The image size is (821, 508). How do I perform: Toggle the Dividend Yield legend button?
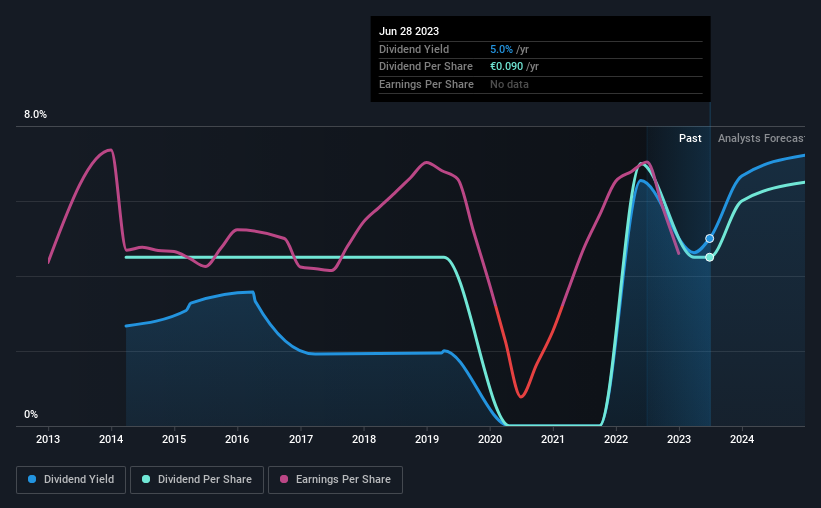coord(71,480)
